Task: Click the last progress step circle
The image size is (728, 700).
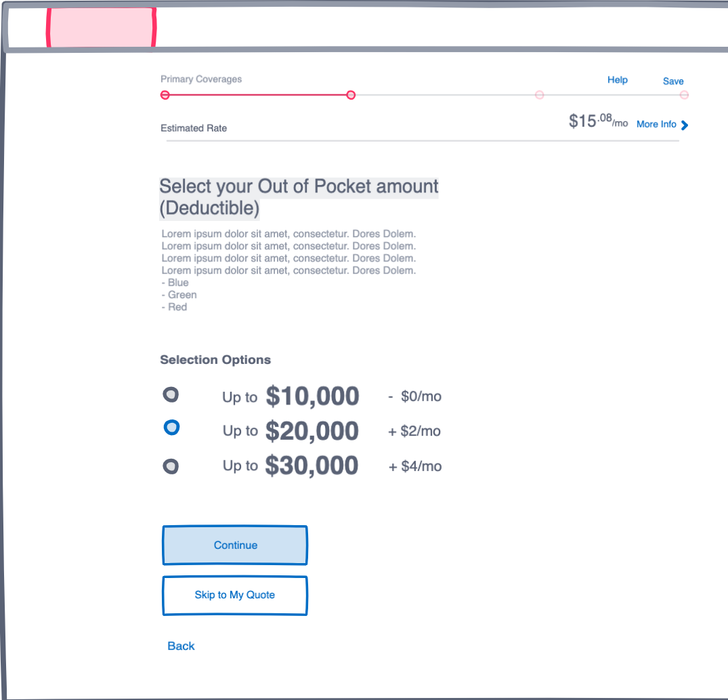Action: (x=684, y=95)
